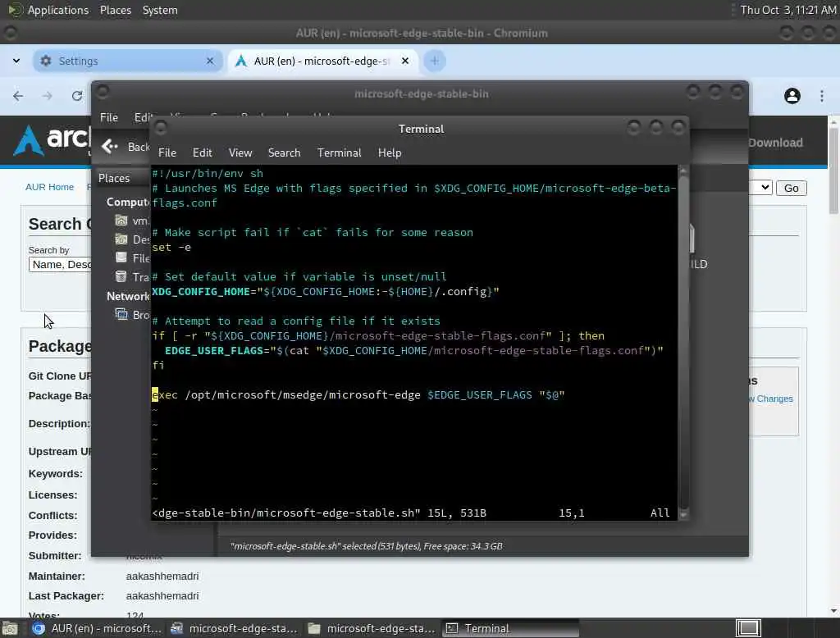Switch to the Terminal taskbar item

click(510, 628)
